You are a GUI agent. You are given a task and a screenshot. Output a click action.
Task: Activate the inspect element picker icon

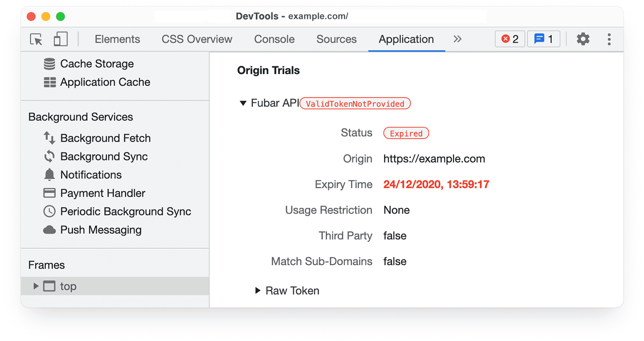pyautogui.click(x=36, y=39)
